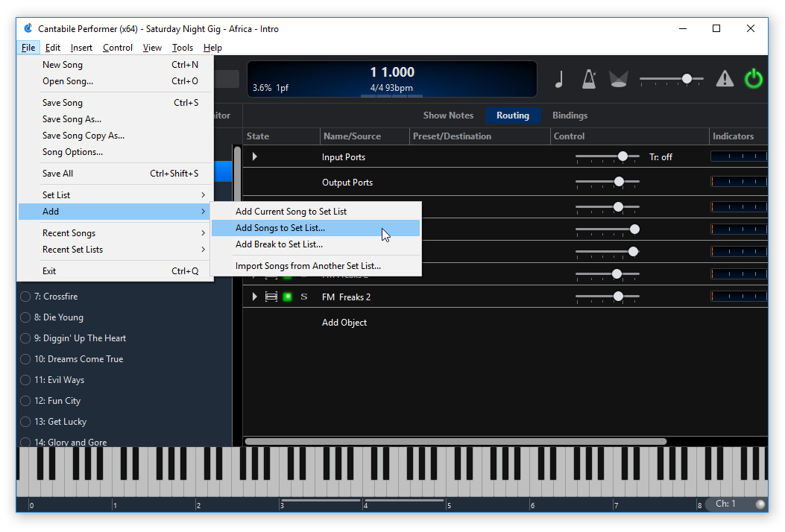Select Import Songs from Another Set List...
The height and width of the screenshot is (532, 785).
(x=316, y=266)
